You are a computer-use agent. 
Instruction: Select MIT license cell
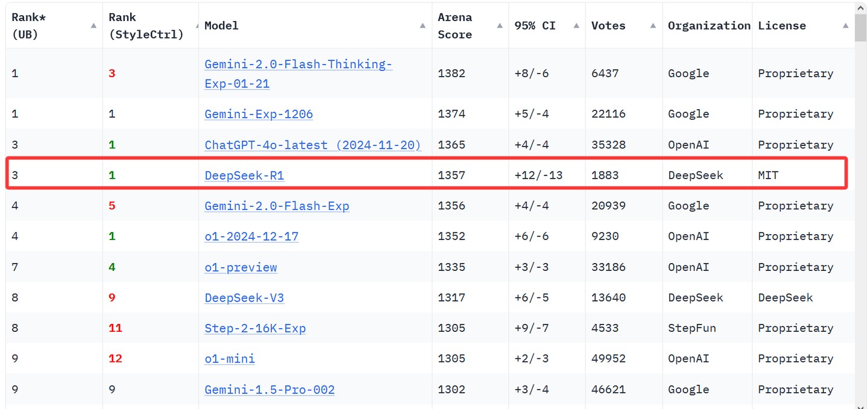[x=769, y=176]
